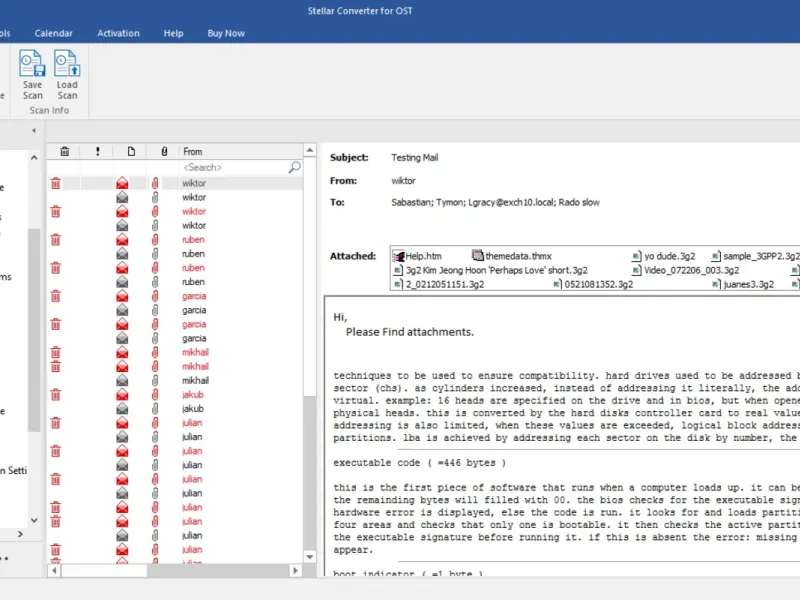This screenshot has height=600, width=800.
Task: Click the recipients line starting with Sabastian
Action: click(x=495, y=203)
